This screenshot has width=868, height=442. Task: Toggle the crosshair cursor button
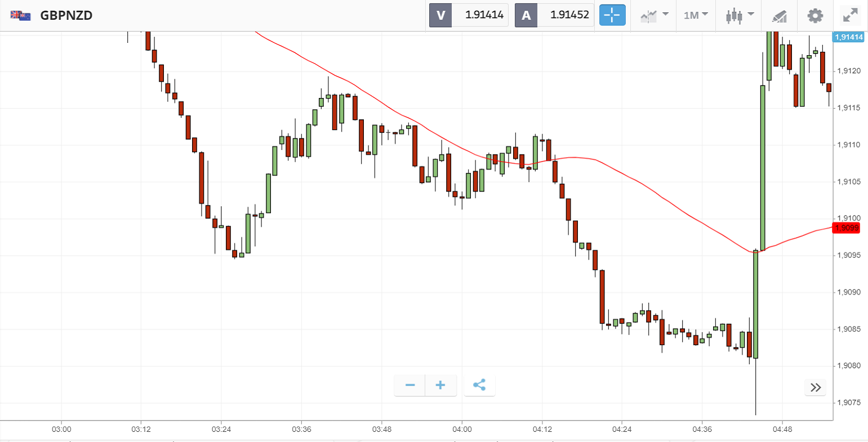(612, 15)
